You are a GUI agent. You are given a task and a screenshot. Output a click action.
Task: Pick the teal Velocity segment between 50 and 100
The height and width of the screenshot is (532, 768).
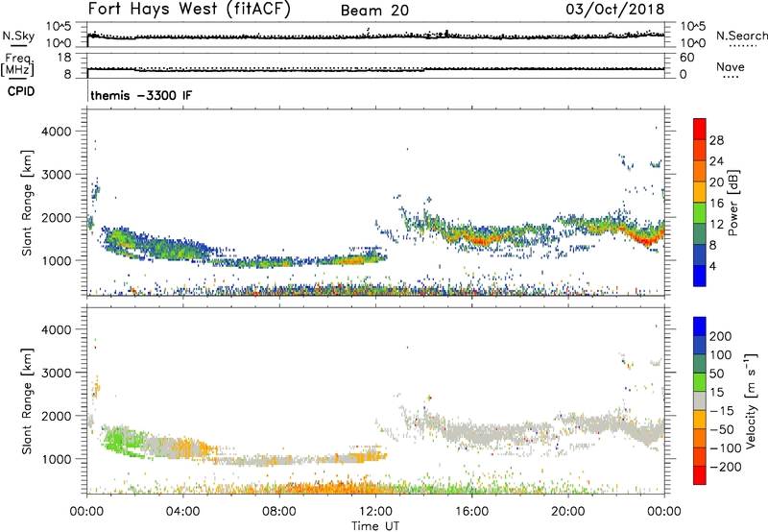[700, 364]
